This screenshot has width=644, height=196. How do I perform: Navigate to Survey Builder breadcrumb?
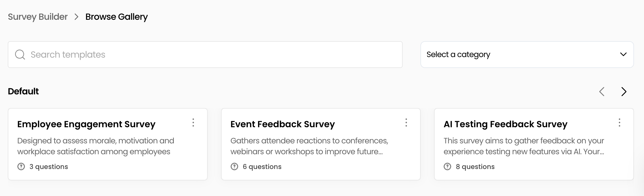click(38, 17)
